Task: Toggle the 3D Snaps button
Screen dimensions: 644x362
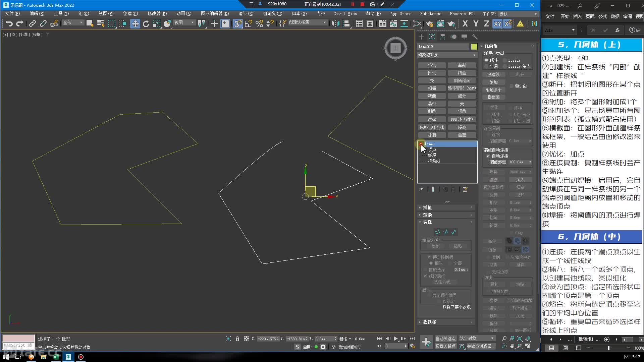Action: (238, 23)
